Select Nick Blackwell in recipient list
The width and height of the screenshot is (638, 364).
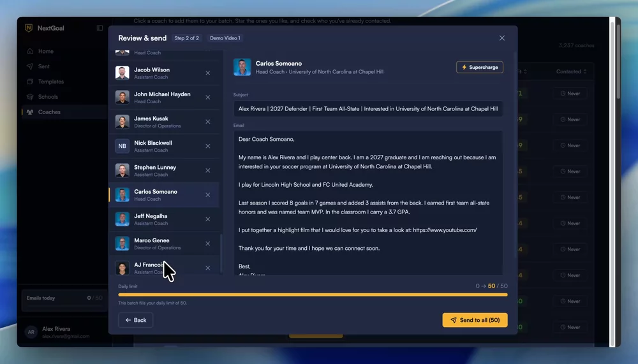165,147
